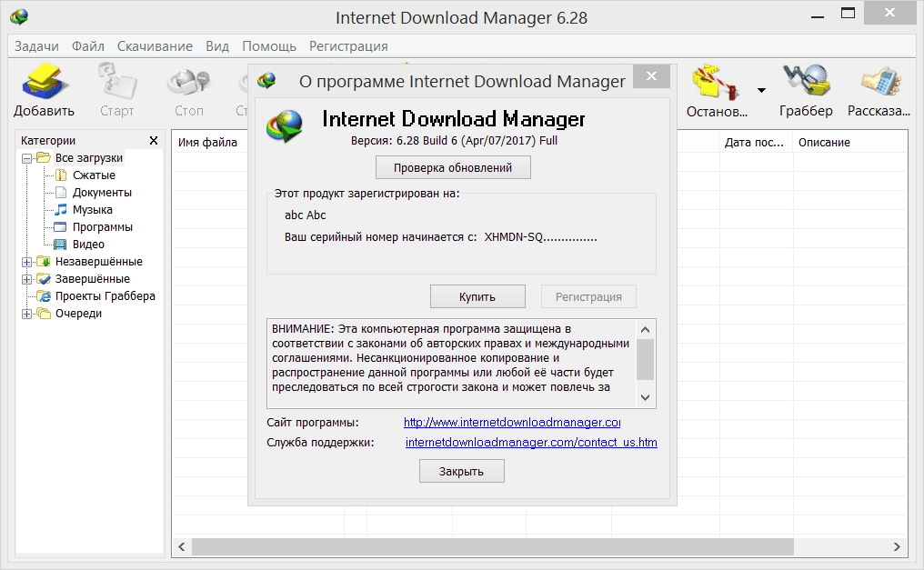Click the IDM icon in the About dialog title bar
This screenshot has width=924, height=570.
(x=266, y=81)
